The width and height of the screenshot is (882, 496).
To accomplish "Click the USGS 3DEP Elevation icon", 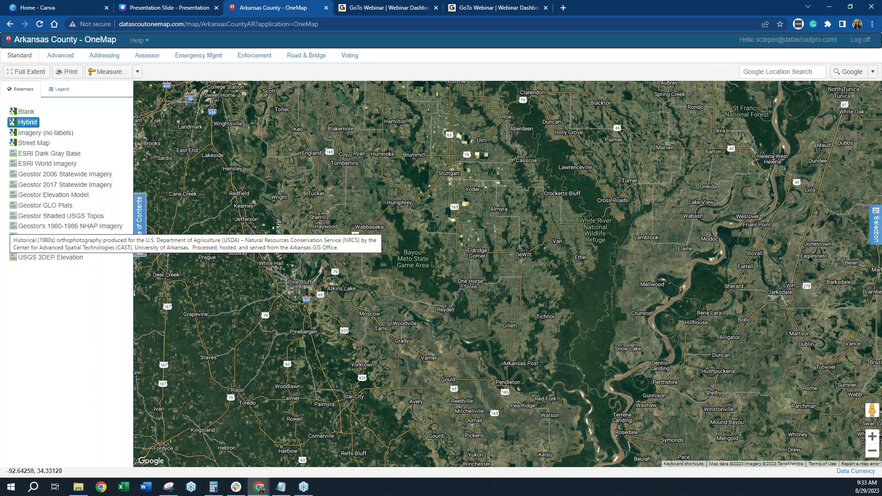I will click(x=13, y=257).
